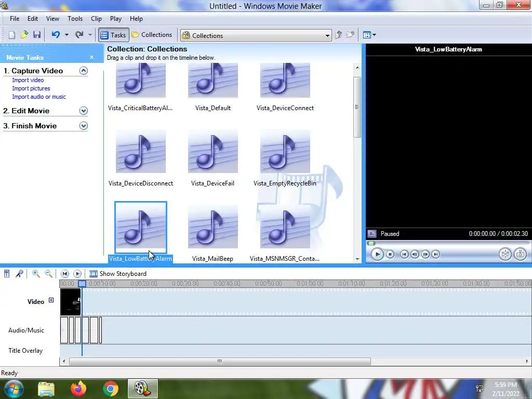Screen dimensions: 532x399
Task: Select the video clip on the timeline
Action: pyautogui.click(x=71, y=302)
